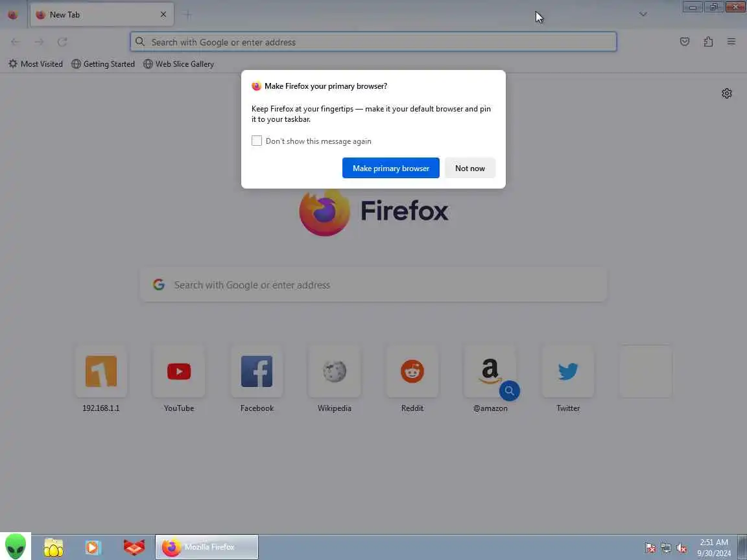The width and height of the screenshot is (747, 560).
Task: Open the Firefox application menu (hamburger icon)
Action: (x=731, y=42)
